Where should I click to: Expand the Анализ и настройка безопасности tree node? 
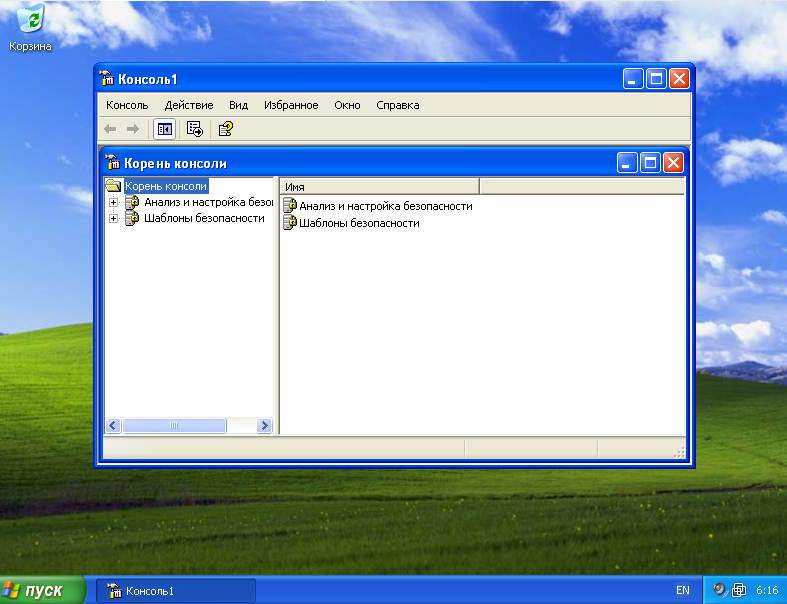point(113,203)
